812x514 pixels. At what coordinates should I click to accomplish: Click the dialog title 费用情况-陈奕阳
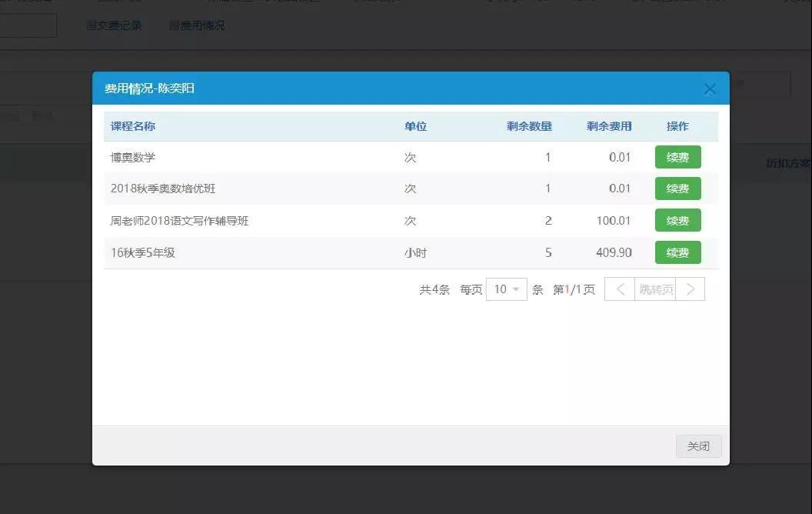149,88
